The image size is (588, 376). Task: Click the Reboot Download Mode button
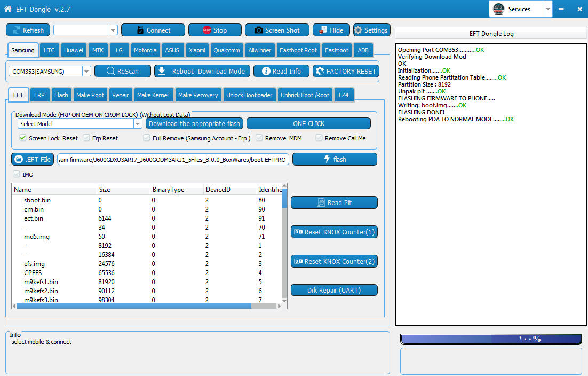click(202, 71)
